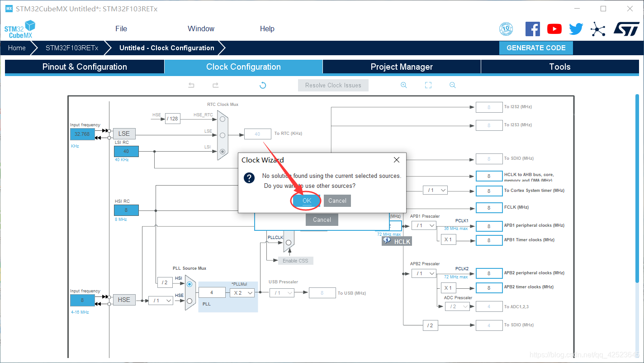Open the Window menu
Viewport: 644px width, 363px height.
[x=201, y=29]
